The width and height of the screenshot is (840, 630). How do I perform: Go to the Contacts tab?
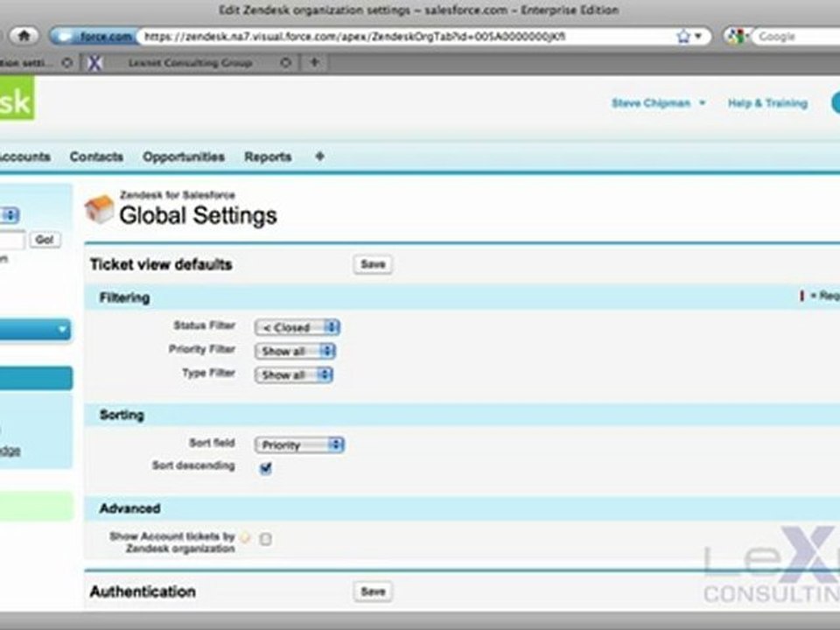click(96, 157)
